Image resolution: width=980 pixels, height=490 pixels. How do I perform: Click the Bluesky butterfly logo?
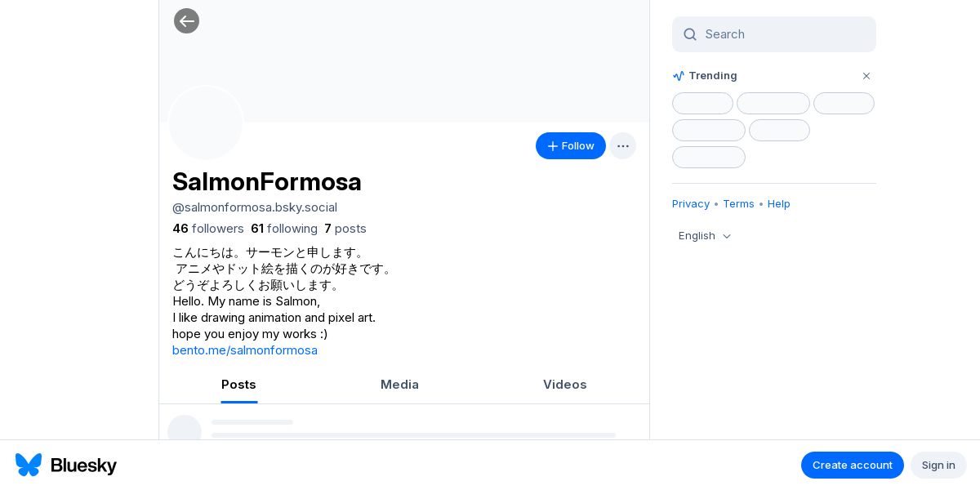(x=29, y=465)
